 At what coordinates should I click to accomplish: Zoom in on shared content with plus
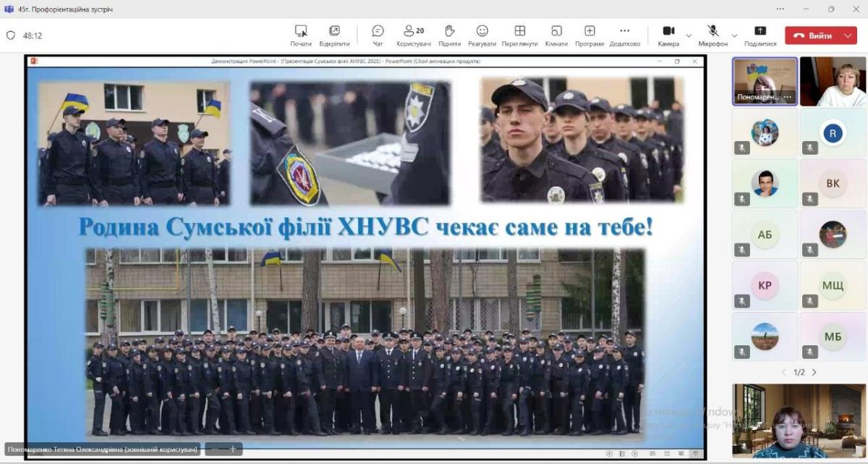pos(233,450)
